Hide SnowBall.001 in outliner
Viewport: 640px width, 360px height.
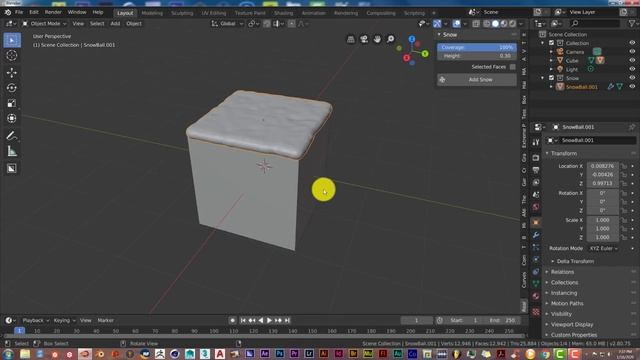pyautogui.click(x=632, y=87)
